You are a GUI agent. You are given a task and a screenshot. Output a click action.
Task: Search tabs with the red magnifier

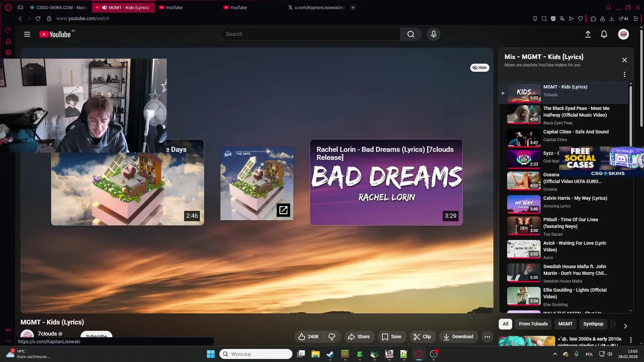click(x=608, y=8)
